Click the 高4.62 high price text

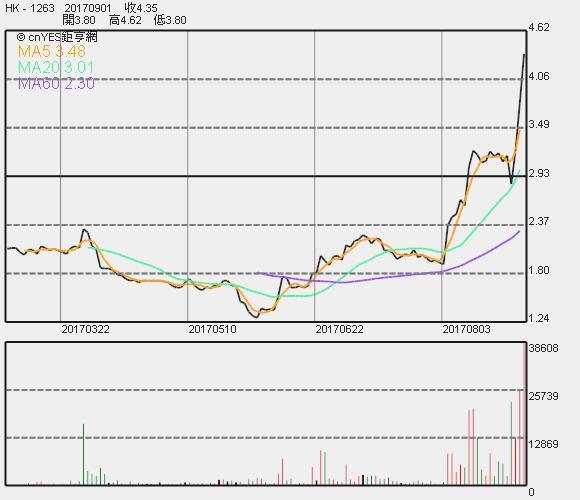coord(125,20)
